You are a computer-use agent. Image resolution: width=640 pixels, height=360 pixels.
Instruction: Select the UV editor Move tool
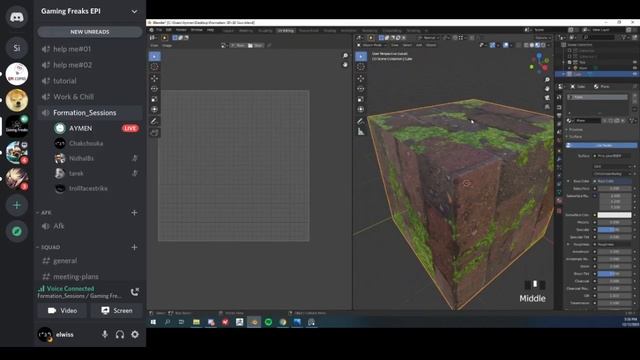(154, 78)
